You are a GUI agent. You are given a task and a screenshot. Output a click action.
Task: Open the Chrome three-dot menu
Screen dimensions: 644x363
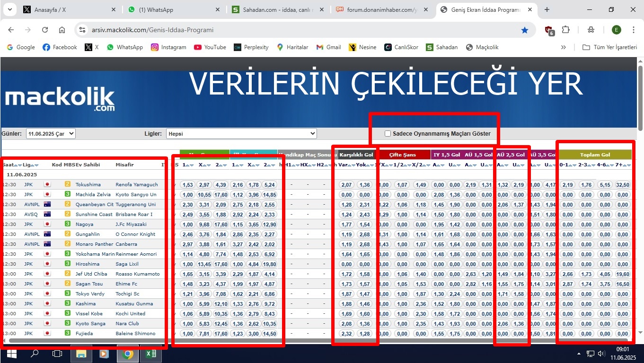click(x=633, y=30)
